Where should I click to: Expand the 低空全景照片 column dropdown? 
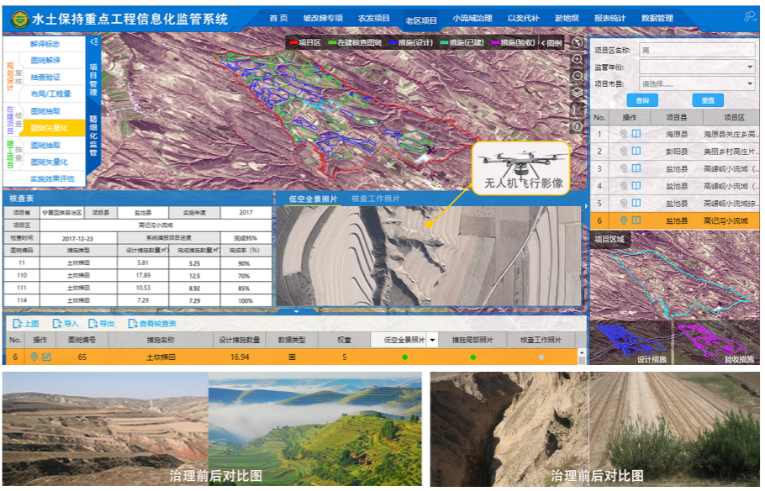point(432,341)
